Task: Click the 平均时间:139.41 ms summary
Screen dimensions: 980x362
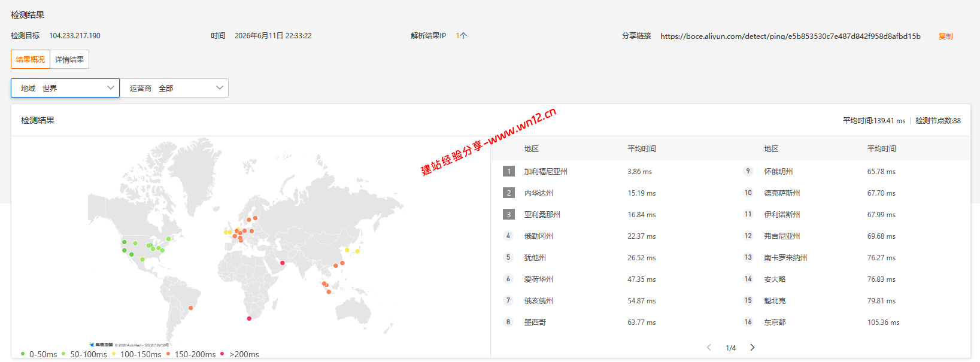Action: pyautogui.click(x=874, y=121)
